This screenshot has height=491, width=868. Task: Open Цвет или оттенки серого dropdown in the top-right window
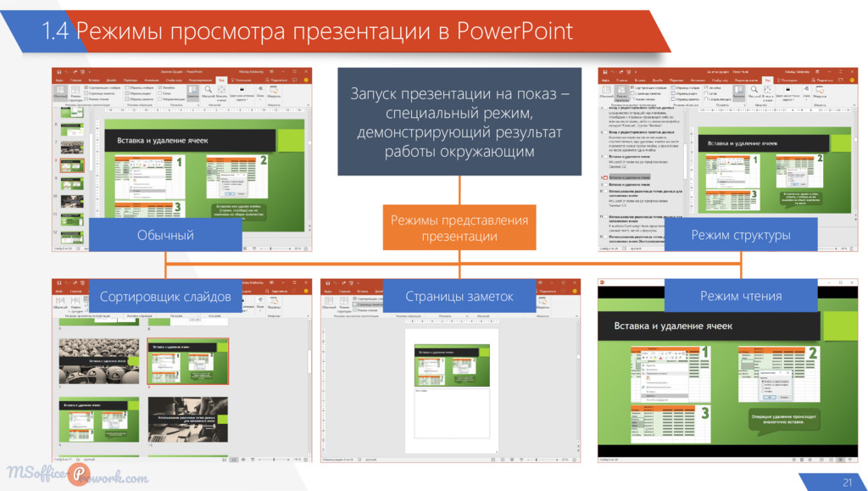pos(787,92)
